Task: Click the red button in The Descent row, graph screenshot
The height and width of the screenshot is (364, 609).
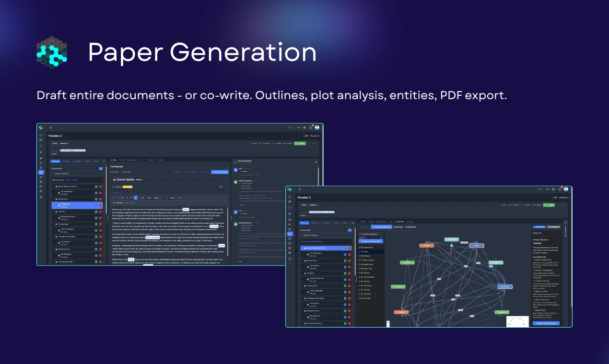Action: coord(350,267)
